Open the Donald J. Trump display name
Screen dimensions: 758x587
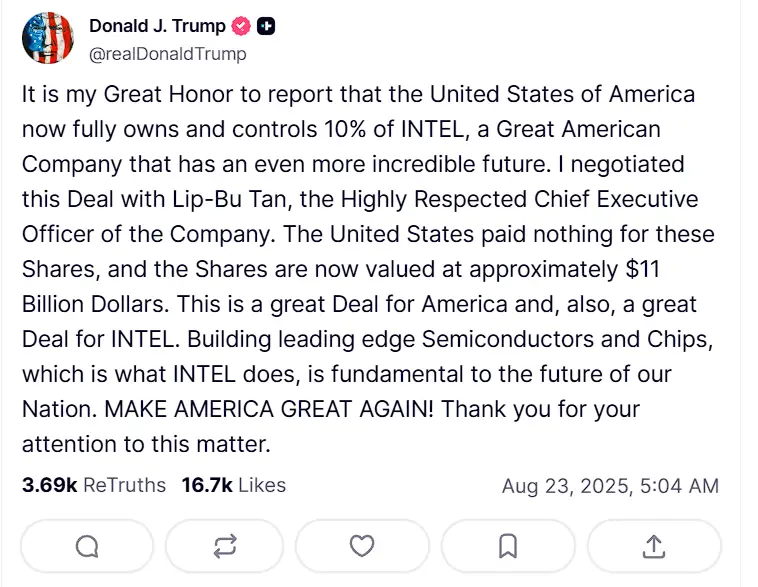[157, 26]
